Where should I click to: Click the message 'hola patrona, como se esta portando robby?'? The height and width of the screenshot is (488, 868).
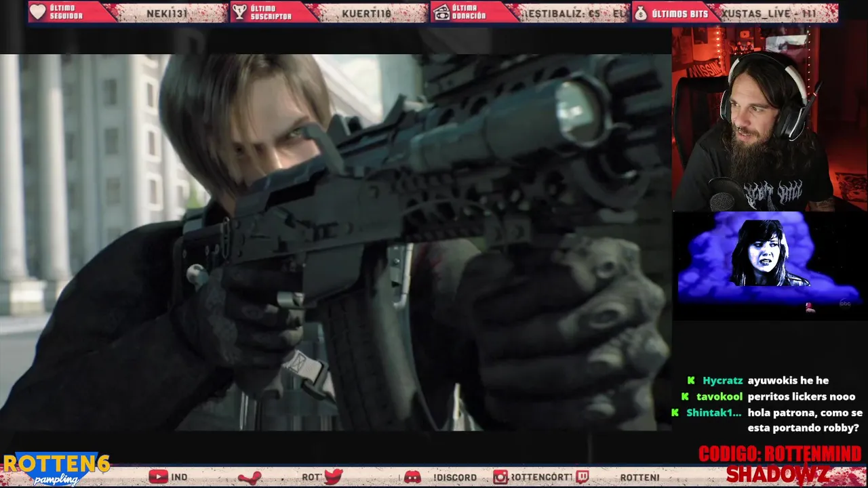[x=805, y=420]
